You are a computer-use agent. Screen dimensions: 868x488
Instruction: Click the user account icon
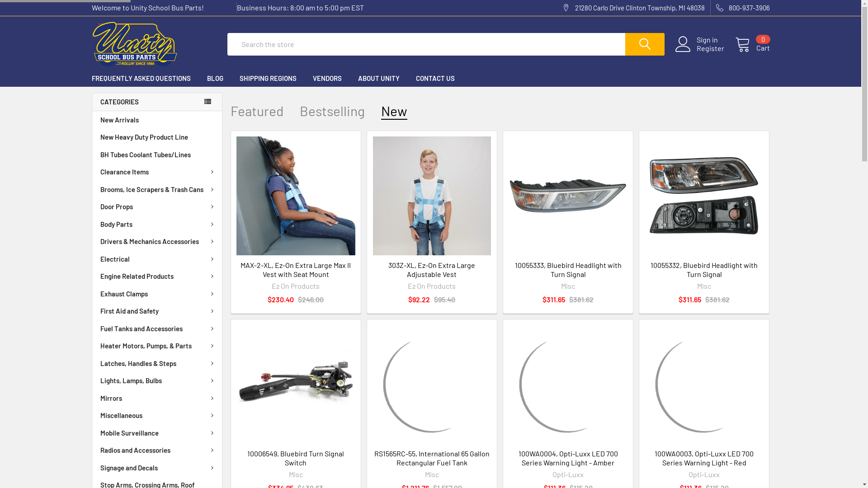pos(683,44)
